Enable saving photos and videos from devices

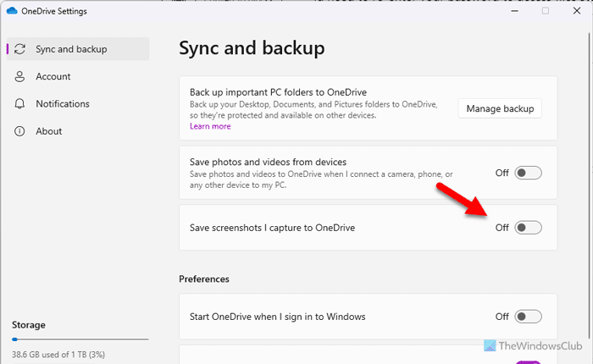click(528, 173)
